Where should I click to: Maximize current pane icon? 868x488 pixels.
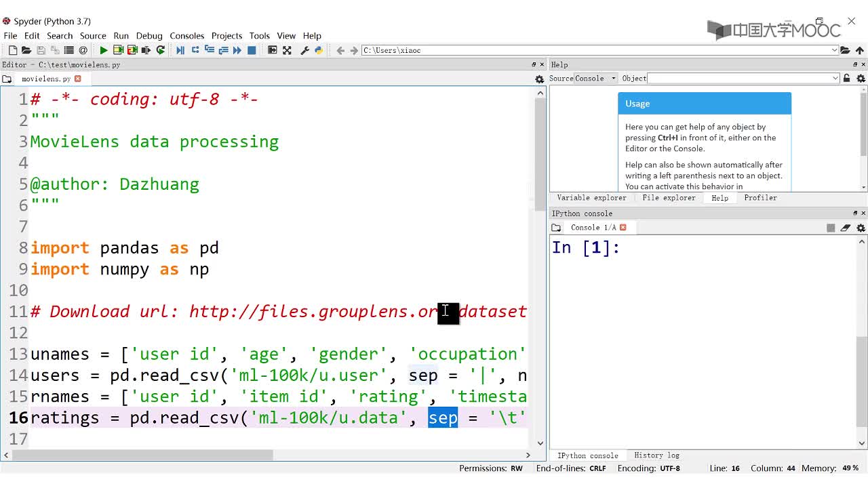(x=273, y=50)
